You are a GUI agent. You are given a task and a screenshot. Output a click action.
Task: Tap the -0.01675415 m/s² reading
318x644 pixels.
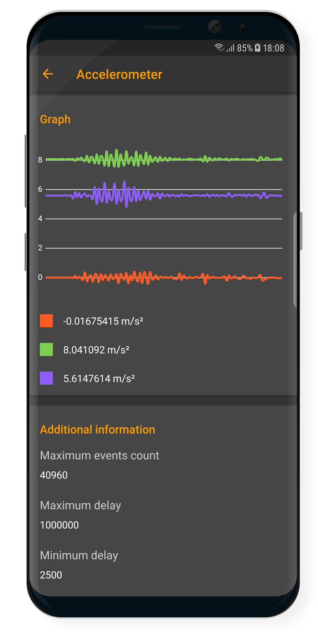click(x=103, y=321)
